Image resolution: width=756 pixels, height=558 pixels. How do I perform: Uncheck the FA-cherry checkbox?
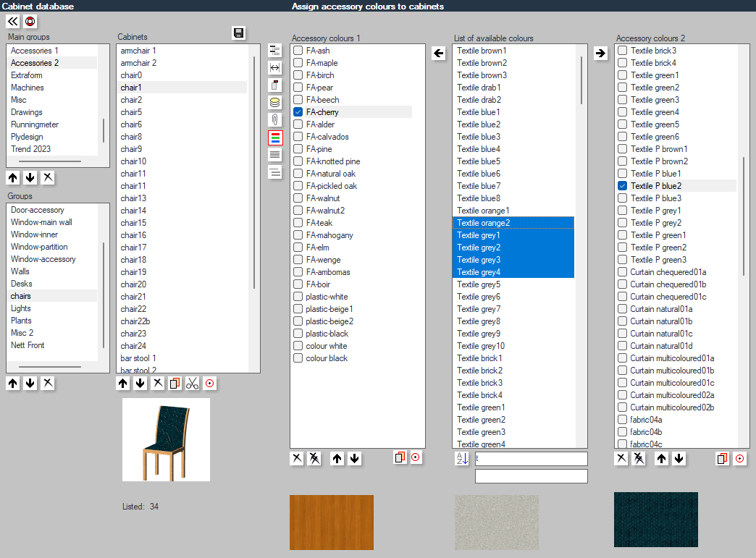(x=298, y=111)
